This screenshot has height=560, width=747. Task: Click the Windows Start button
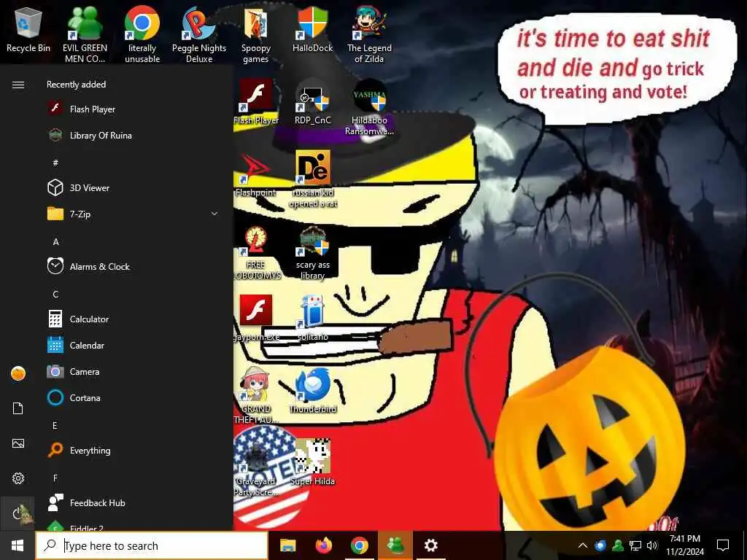pyautogui.click(x=18, y=545)
